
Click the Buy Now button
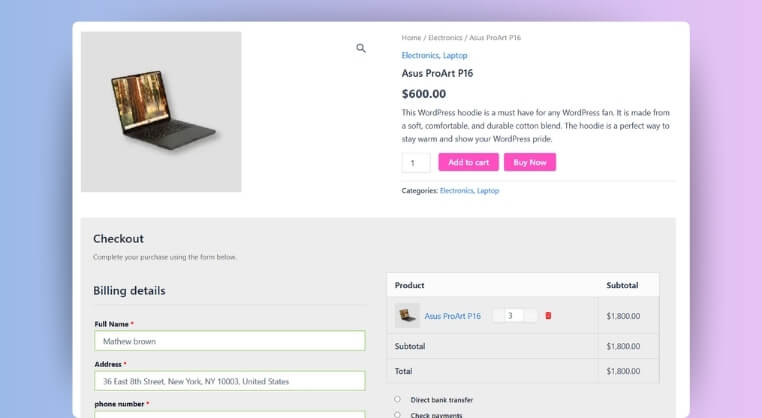click(530, 162)
